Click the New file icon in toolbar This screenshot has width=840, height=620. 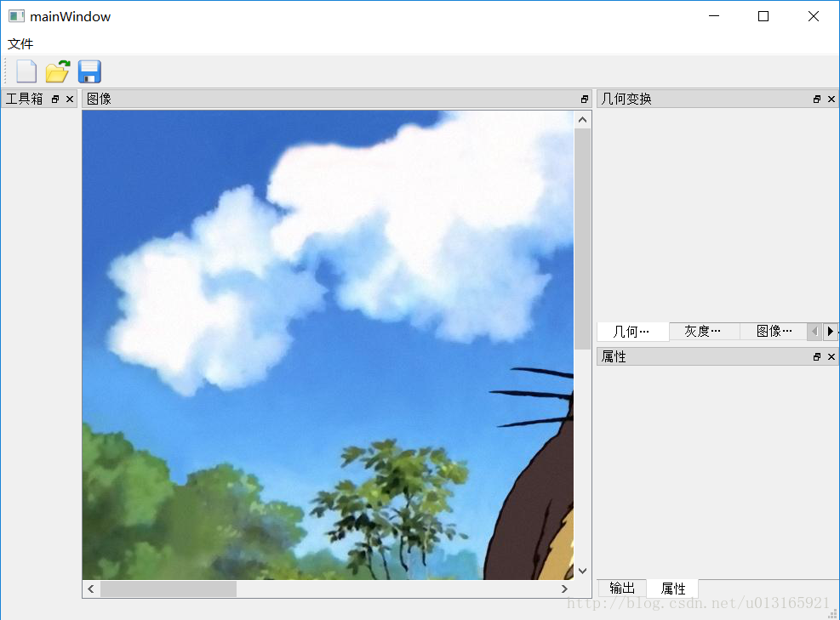[x=26, y=71]
